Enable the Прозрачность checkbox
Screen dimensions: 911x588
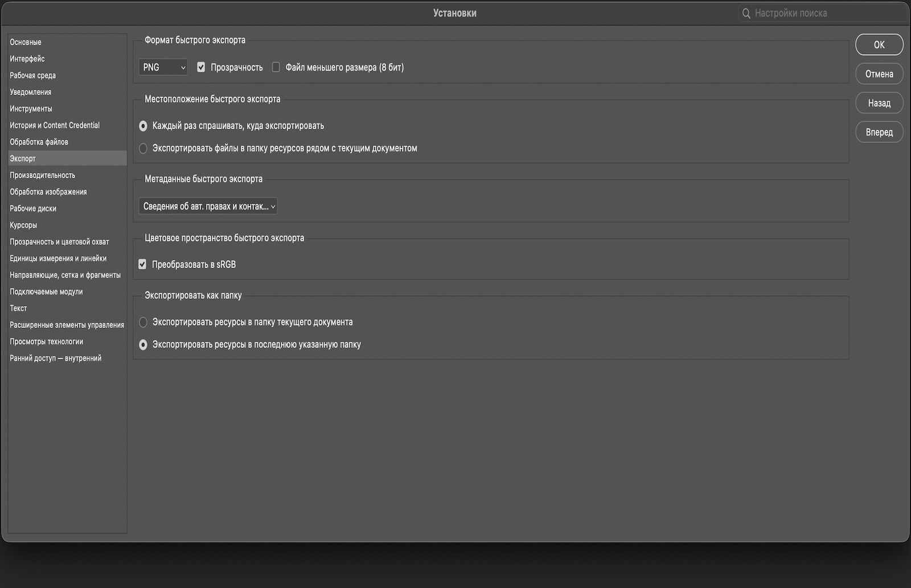(201, 67)
